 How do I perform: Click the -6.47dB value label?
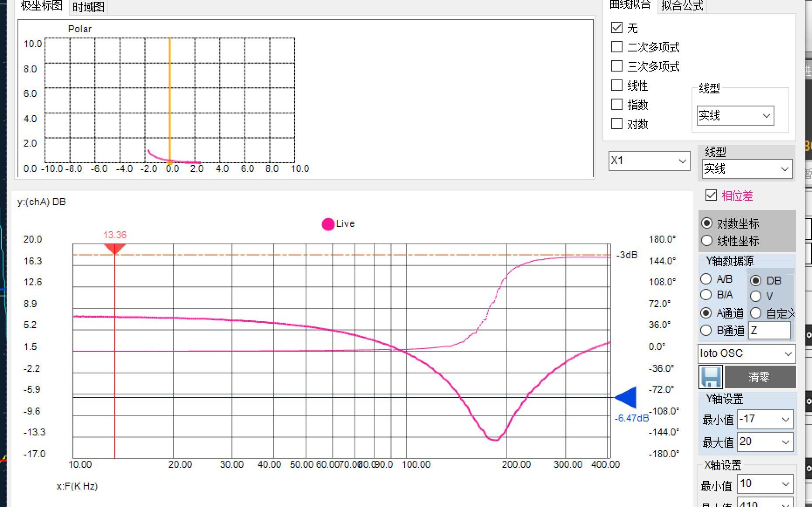click(632, 418)
